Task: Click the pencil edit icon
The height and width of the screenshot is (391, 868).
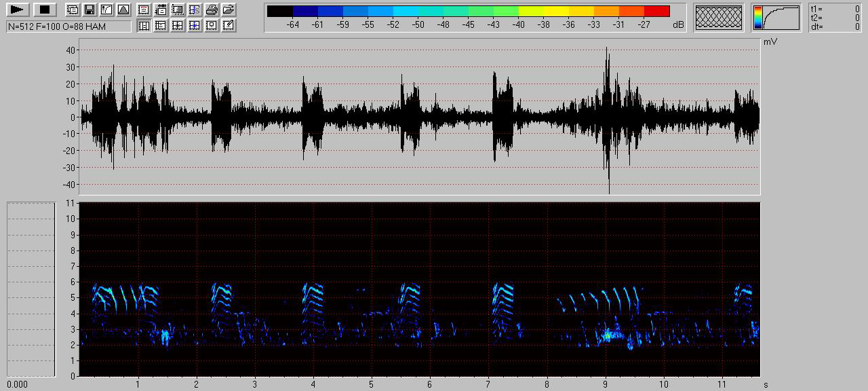Action: coord(229,26)
